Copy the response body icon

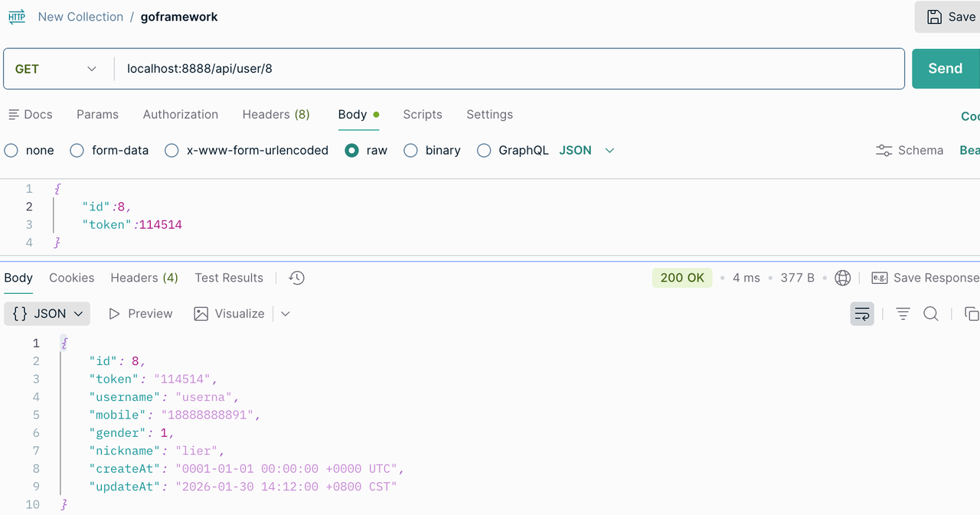pos(972,314)
